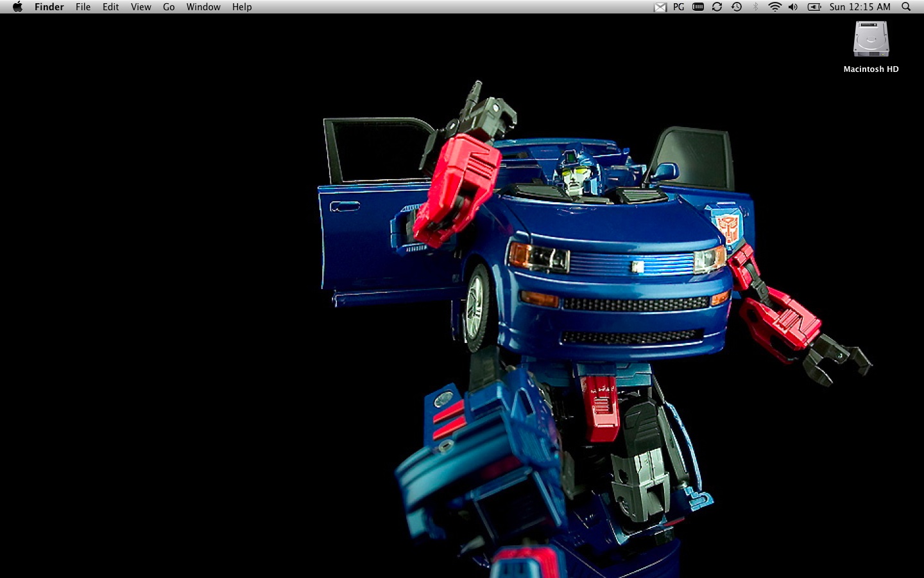Click the Macintosh HD label text
924x578 pixels.
[871, 69]
